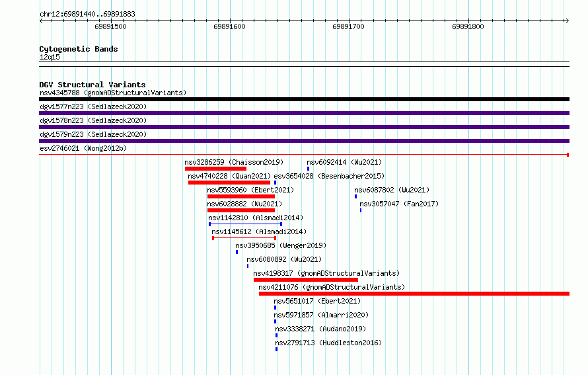Click long red bar under nsv4211076
Image resolution: width=588 pixels, height=375 pixels.
tap(414, 294)
